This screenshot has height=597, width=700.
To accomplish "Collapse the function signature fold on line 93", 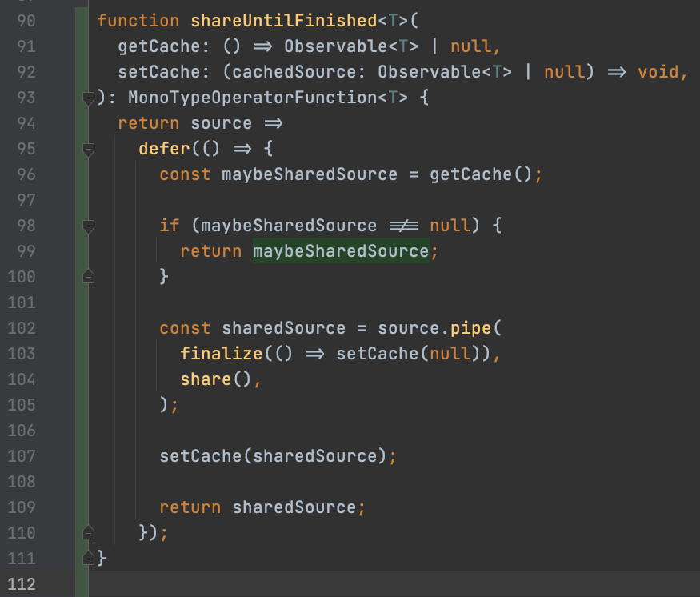I will pyautogui.click(x=88, y=98).
